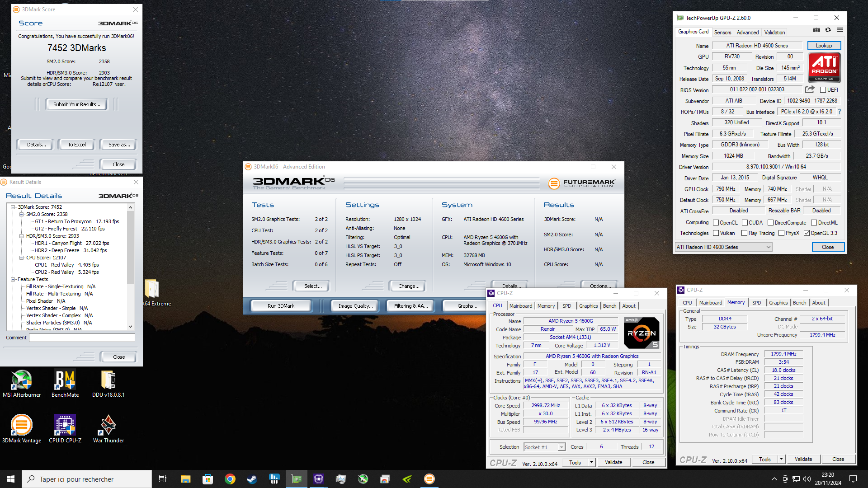The image size is (868, 488).
Task: Click into the Comment input field
Action: 82,338
